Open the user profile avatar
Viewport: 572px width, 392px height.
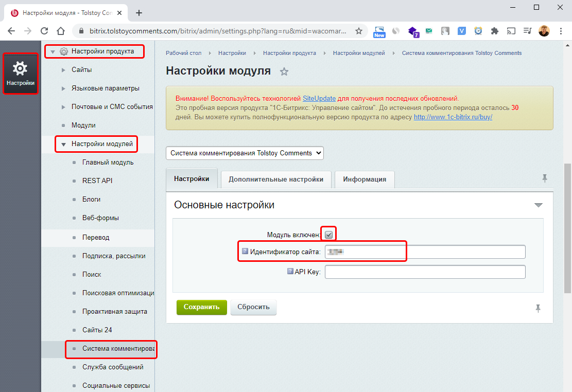[x=544, y=31]
